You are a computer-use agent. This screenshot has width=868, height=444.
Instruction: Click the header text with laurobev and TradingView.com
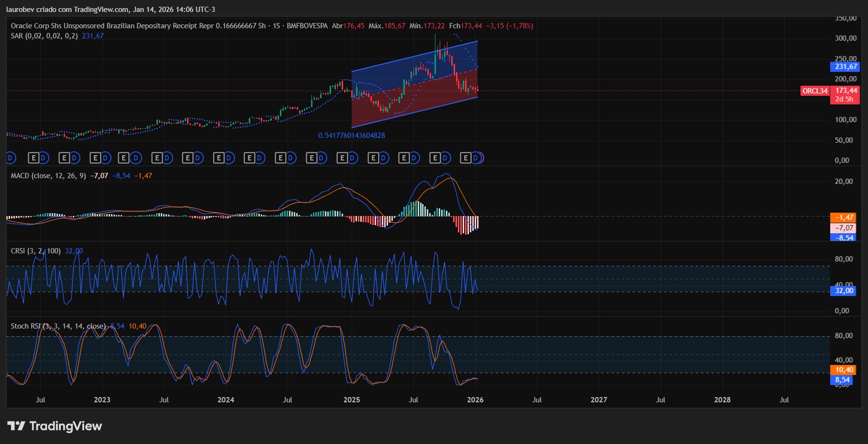(x=111, y=10)
